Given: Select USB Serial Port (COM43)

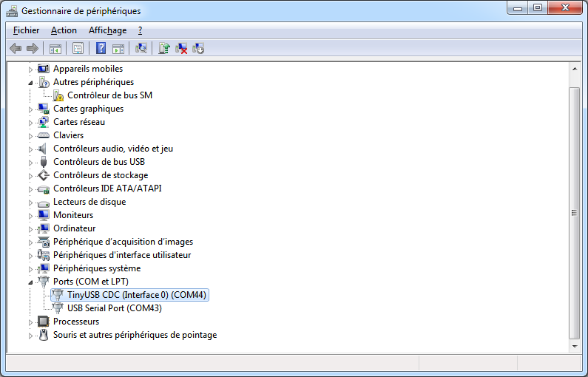Looking at the screenshot, I should (114, 308).
